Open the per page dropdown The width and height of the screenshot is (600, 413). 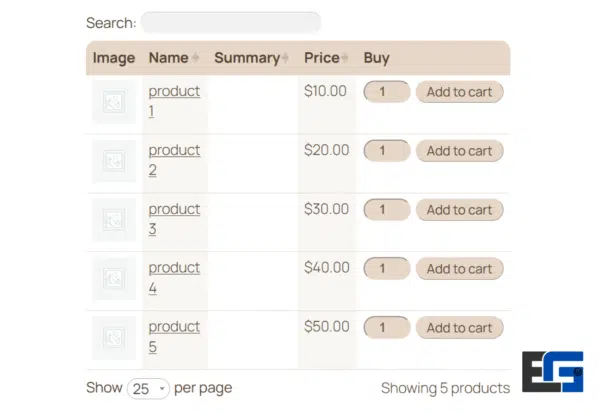[149, 388]
